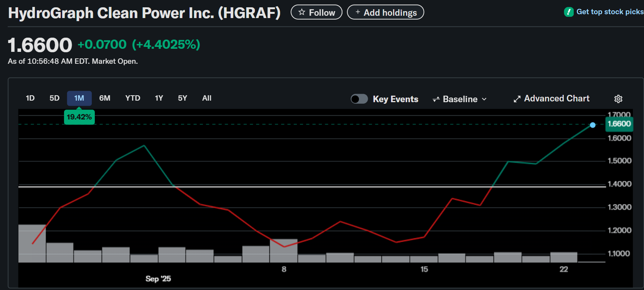
Task: Click the Add holdings button
Action: click(385, 12)
